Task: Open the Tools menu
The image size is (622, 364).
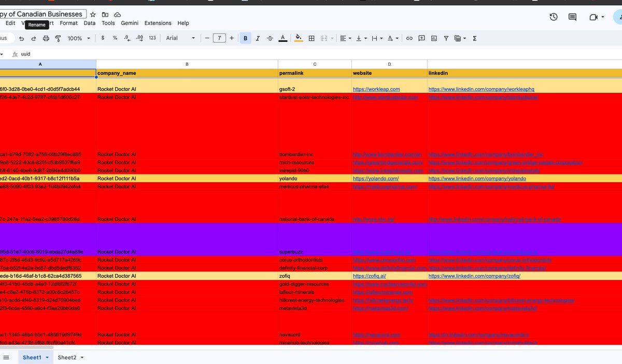Action: click(108, 23)
